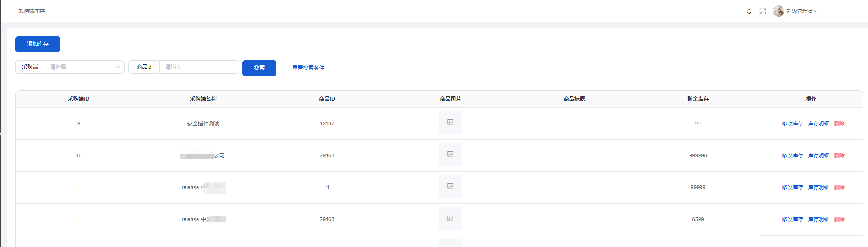Click the 添加库存 button
868x247 pixels.
tap(38, 44)
